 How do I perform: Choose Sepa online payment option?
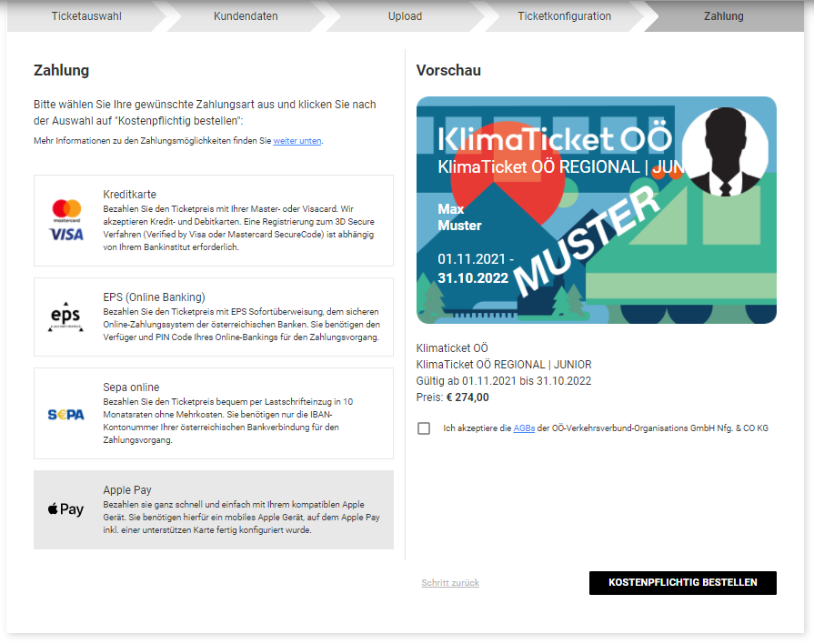pos(214,413)
